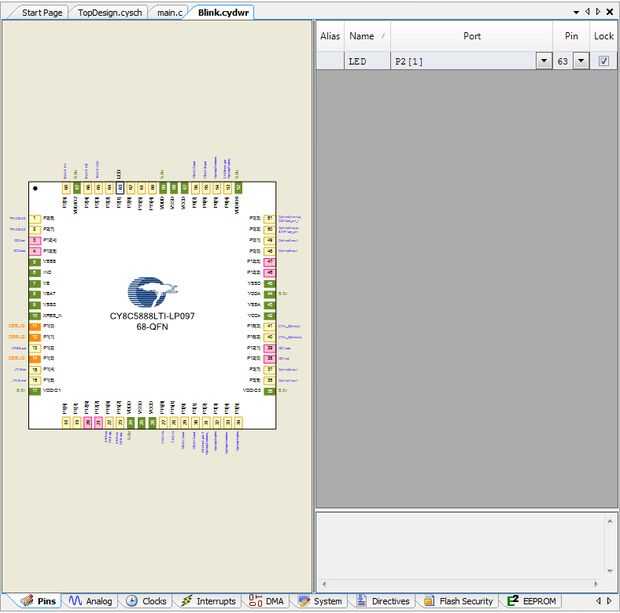Select pin 49 on the chip's right side
The height and width of the screenshot is (613, 620).
(269, 240)
